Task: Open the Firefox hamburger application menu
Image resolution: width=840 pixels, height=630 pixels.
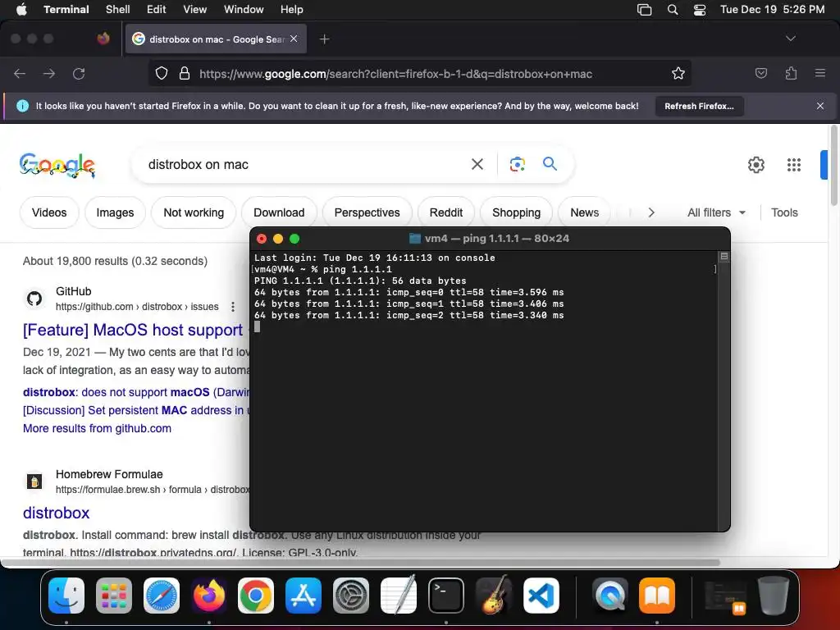Action: point(820,73)
